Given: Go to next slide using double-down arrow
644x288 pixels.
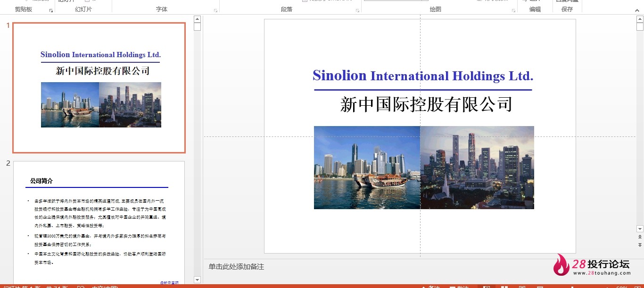Looking at the screenshot, I should (x=640, y=245).
